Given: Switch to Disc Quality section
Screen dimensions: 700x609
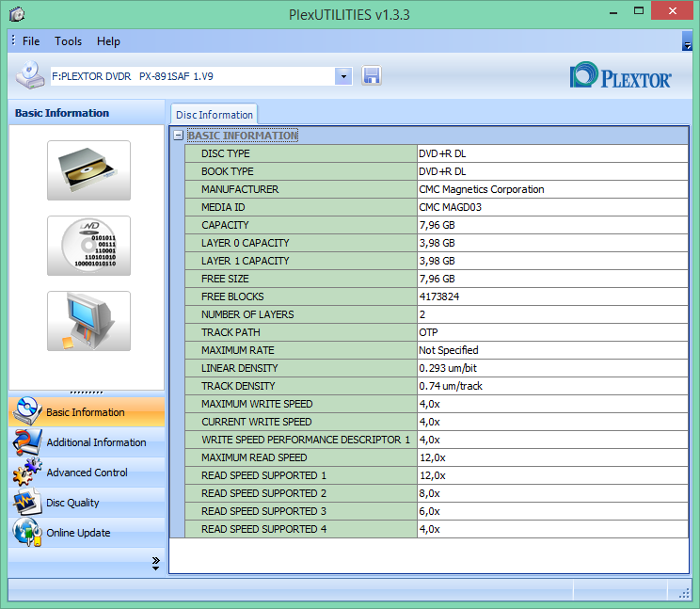Looking at the screenshot, I should coord(87,503).
